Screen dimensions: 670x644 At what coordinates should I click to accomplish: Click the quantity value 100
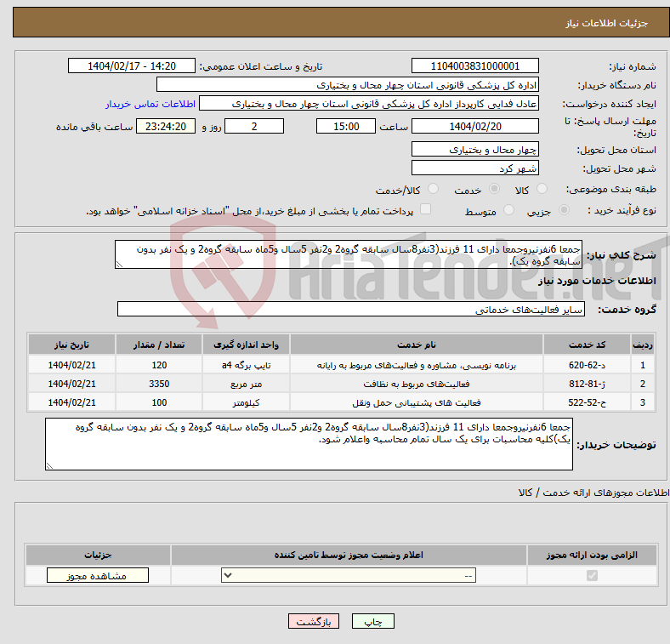[159, 402]
